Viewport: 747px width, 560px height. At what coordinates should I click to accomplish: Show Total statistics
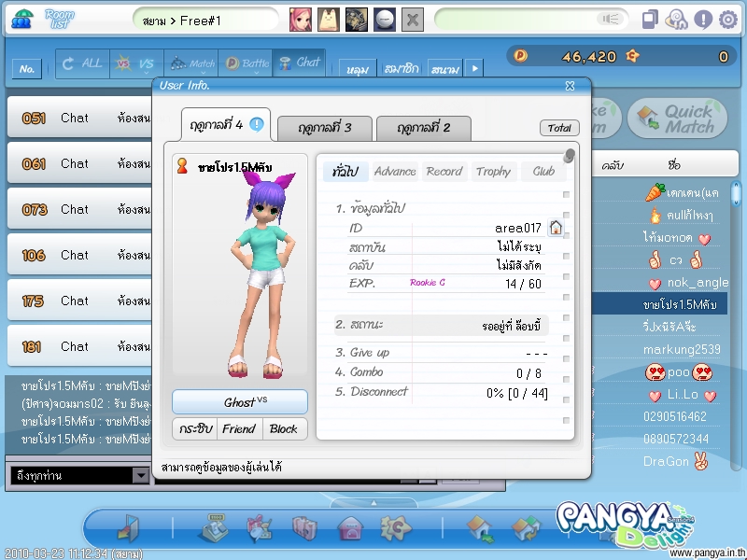coord(559,128)
